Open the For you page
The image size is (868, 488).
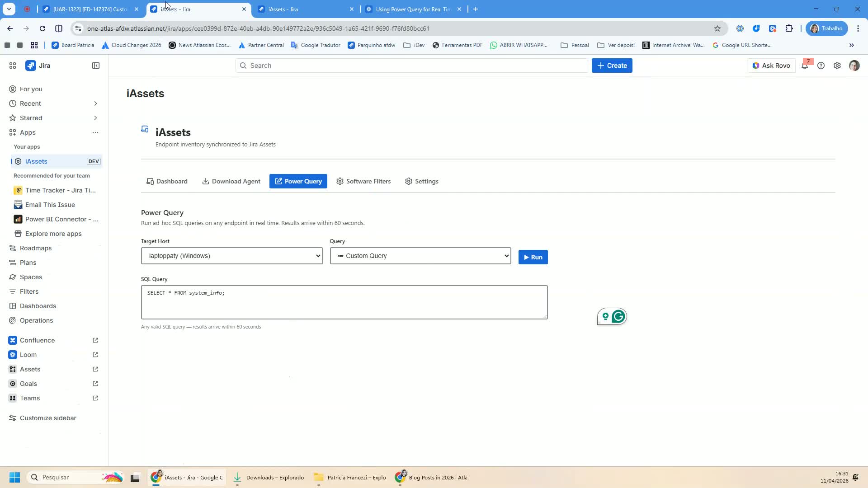click(x=31, y=89)
